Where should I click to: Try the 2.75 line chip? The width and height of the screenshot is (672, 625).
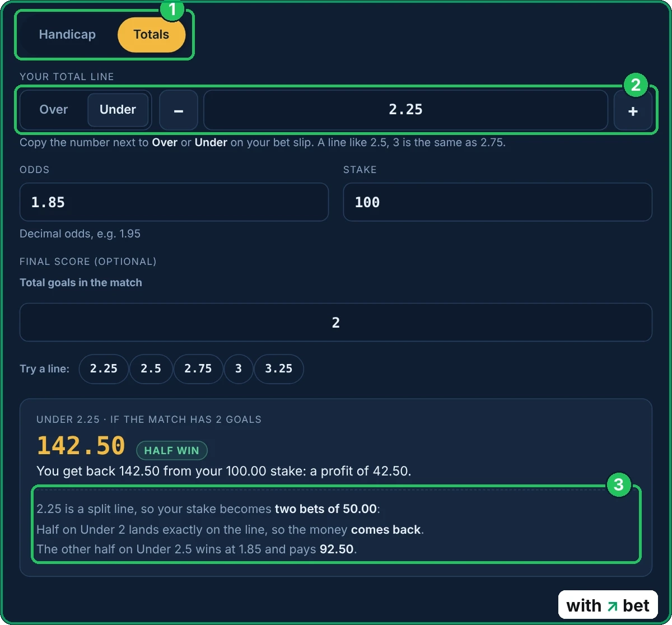(x=198, y=369)
